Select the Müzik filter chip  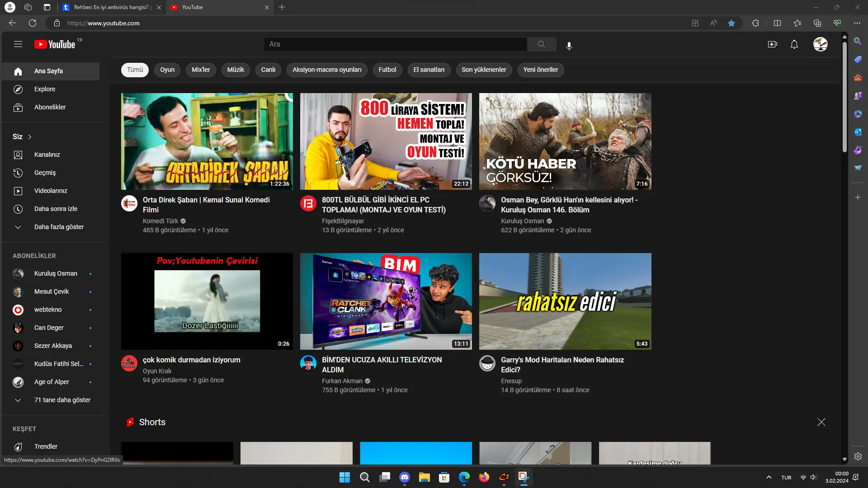pos(236,70)
